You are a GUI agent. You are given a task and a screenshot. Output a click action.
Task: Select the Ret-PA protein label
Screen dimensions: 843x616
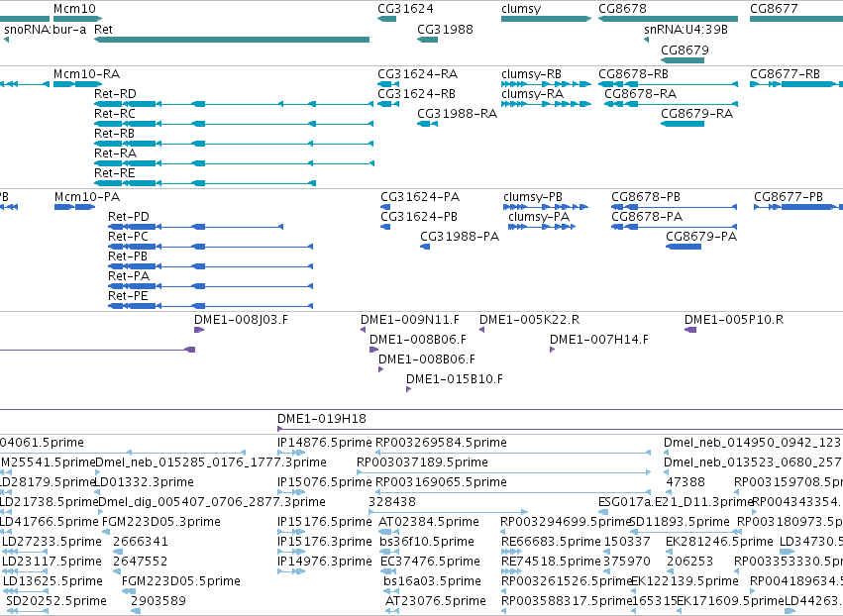coord(129,276)
